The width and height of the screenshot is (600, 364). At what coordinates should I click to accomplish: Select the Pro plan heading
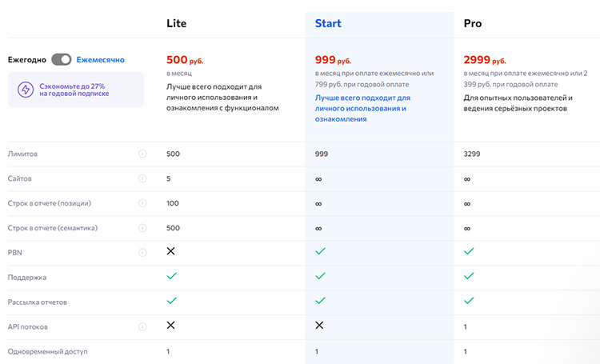(x=473, y=23)
